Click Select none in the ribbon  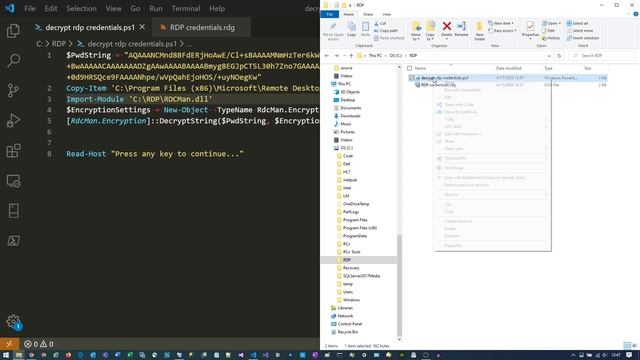click(580, 31)
